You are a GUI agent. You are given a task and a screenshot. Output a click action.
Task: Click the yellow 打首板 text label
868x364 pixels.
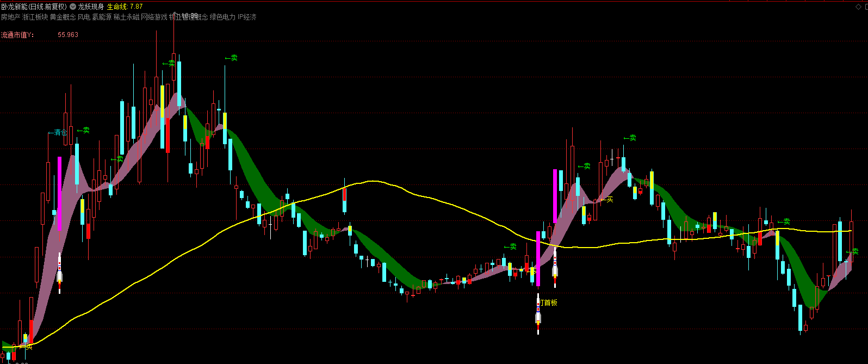548,303
